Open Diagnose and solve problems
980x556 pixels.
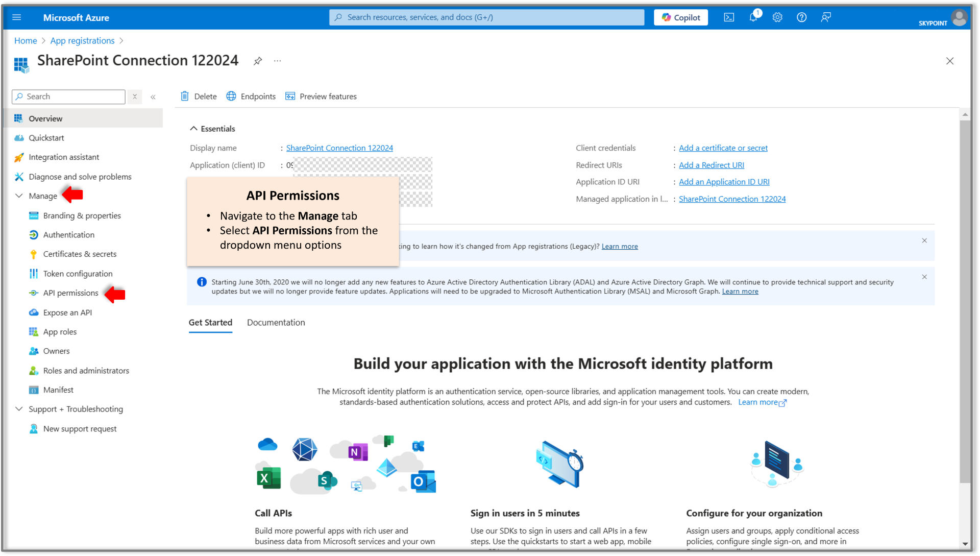click(80, 177)
